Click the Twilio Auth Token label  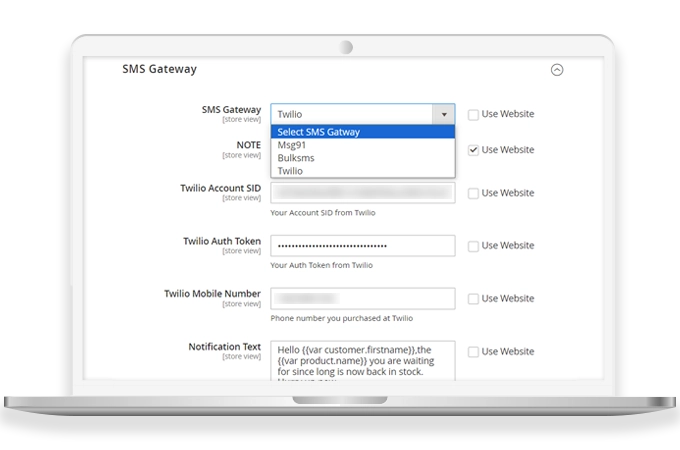point(222,241)
